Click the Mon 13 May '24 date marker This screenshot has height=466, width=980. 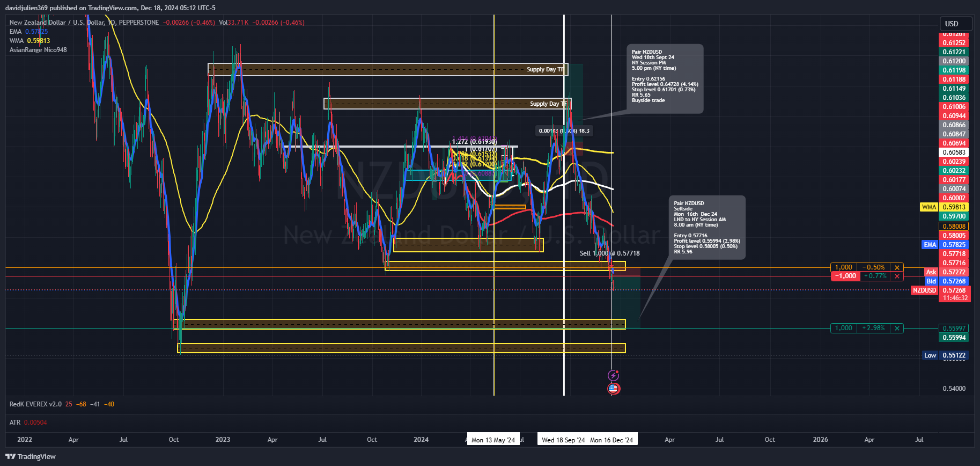coord(493,440)
